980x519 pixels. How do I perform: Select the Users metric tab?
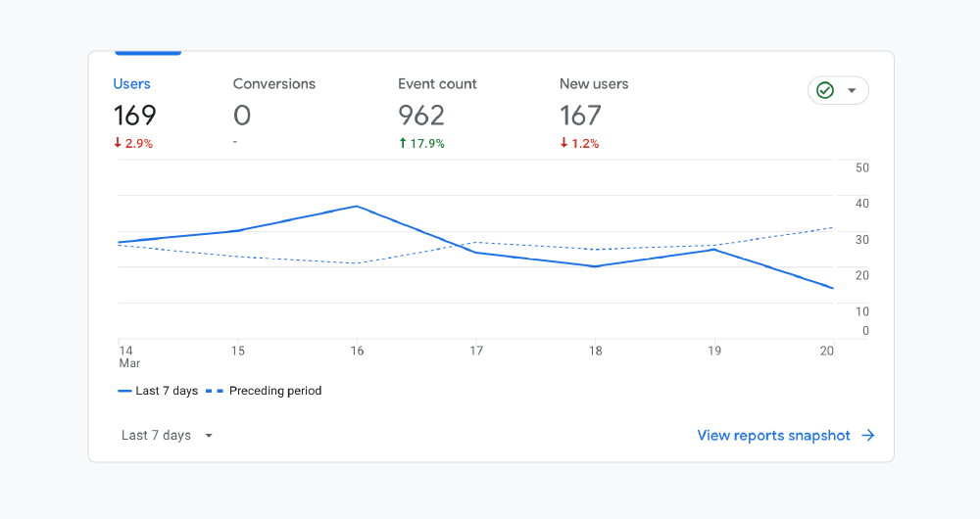click(132, 84)
